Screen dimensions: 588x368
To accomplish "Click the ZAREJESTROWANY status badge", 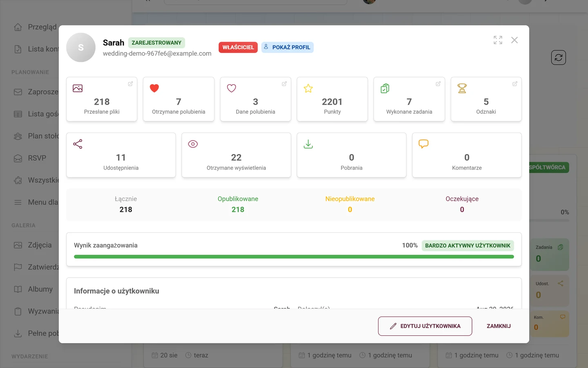I will point(156,43).
